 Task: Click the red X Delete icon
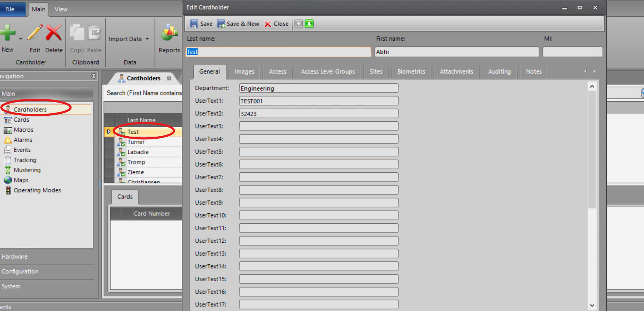(x=53, y=33)
